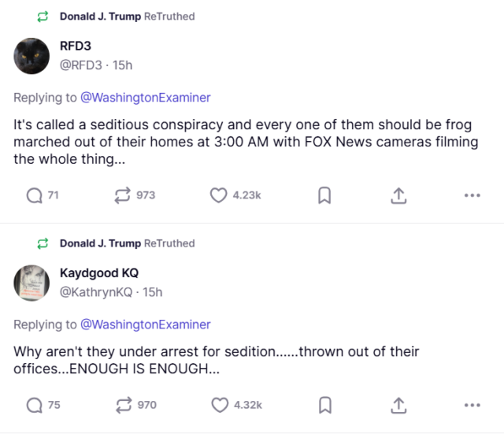Bookmark the RFD3 post
Screen dimensions: 504x434
coord(324,195)
